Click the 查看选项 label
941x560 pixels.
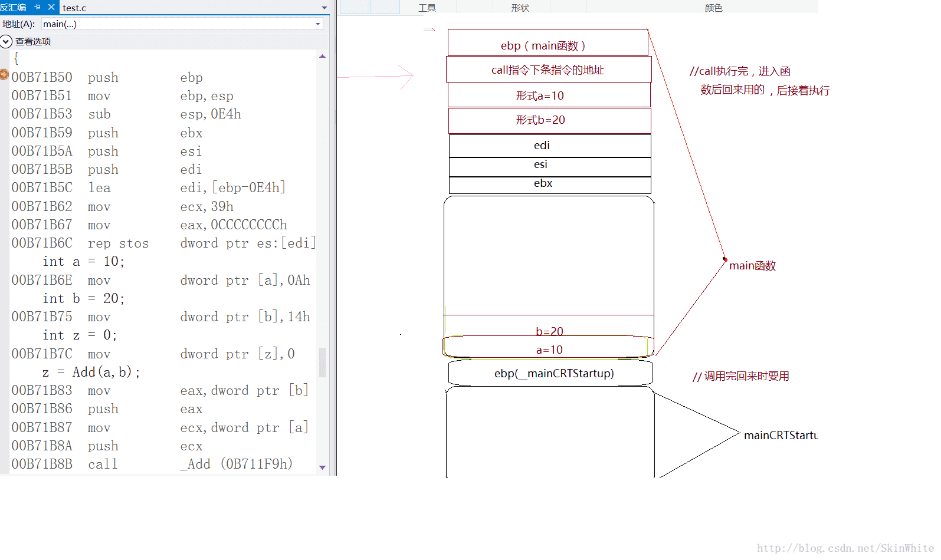click(x=33, y=41)
